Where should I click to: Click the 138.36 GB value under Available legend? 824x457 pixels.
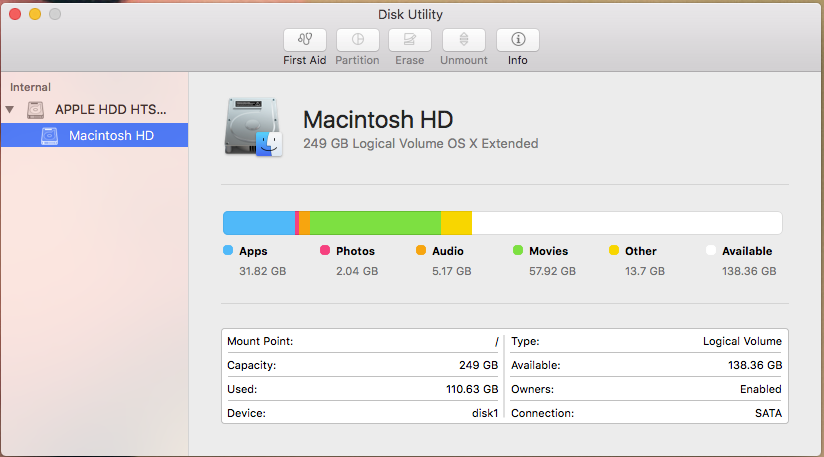pos(749,271)
